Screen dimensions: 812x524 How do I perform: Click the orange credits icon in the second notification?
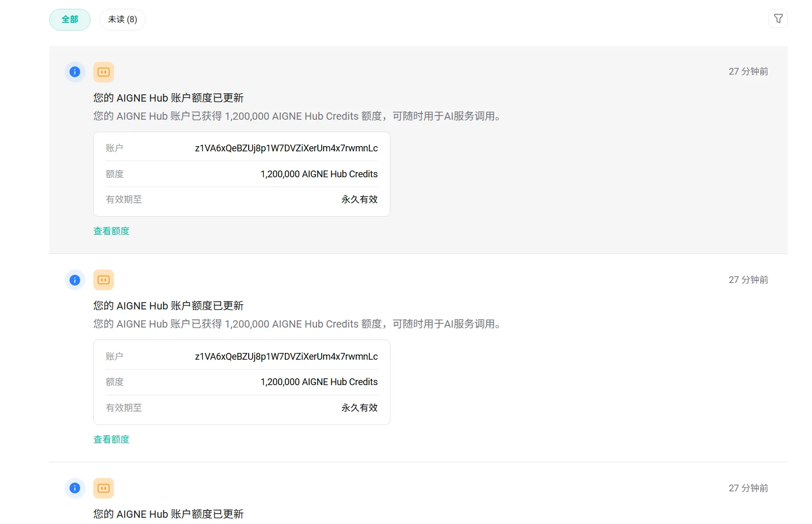[x=104, y=280]
